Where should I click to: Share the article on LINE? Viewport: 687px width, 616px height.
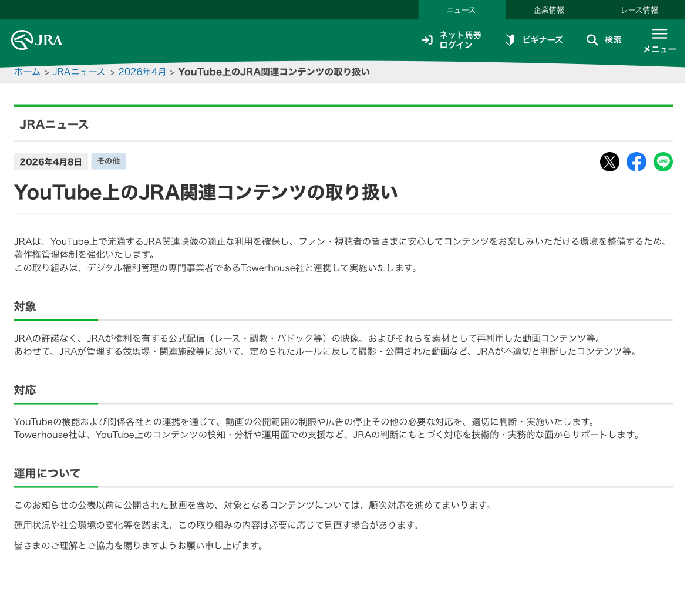tap(663, 162)
